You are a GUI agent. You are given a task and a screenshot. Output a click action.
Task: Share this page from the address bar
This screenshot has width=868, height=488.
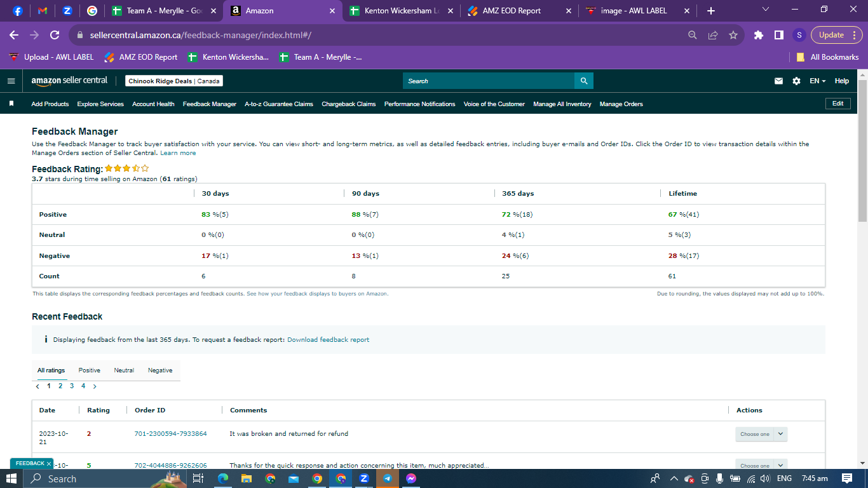coord(713,35)
